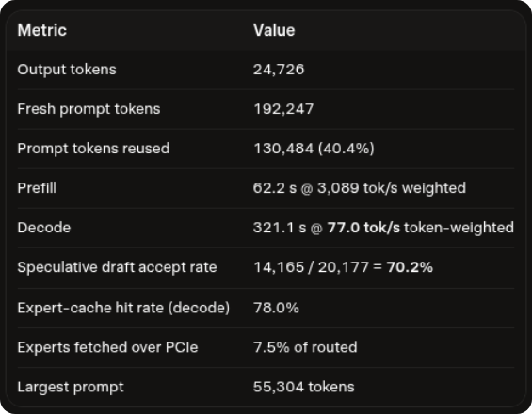Select the Output tokens row label
Viewport: 532px width, 414px height.
pos(67,70)
